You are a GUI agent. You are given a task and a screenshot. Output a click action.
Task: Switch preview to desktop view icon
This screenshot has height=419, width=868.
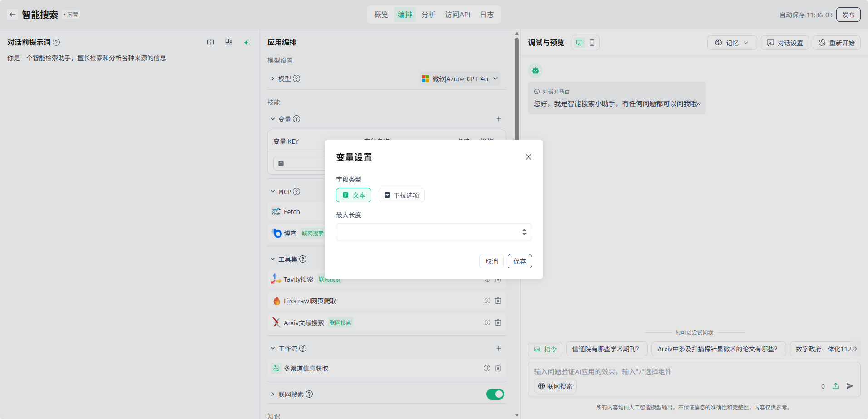579,43
